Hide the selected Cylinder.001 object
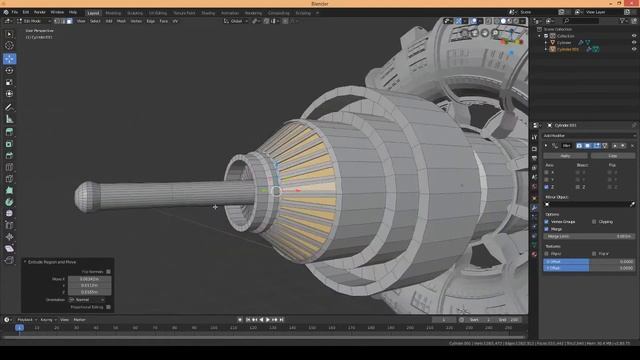 [x=634, y=49]
